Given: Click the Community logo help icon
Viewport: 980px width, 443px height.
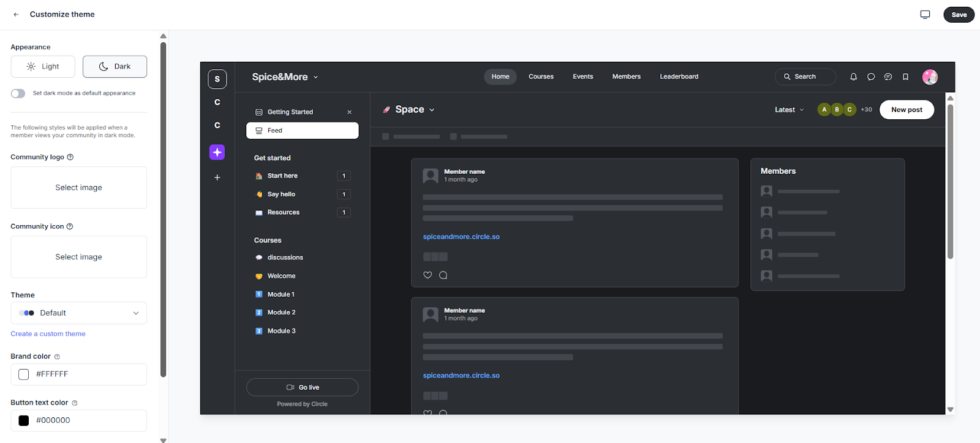Looking at the screenshot, I should [x=70, y=157].
